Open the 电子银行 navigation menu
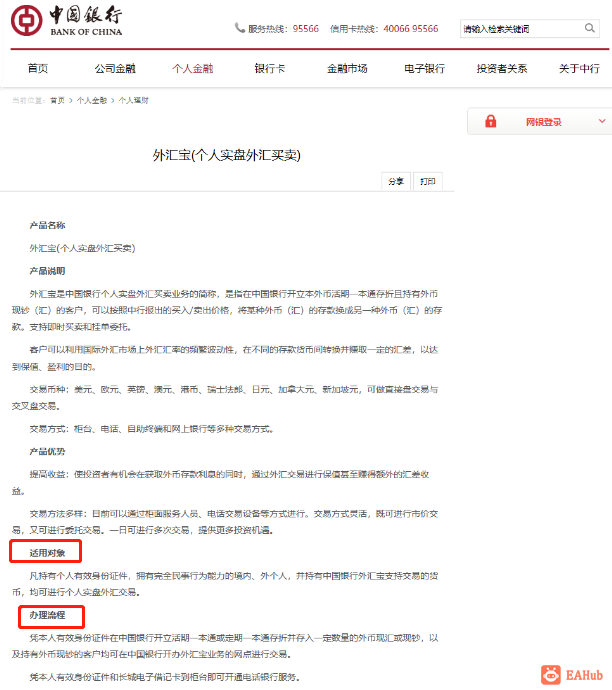This screenshot has width=612, height=690. [x=425, y=69]
